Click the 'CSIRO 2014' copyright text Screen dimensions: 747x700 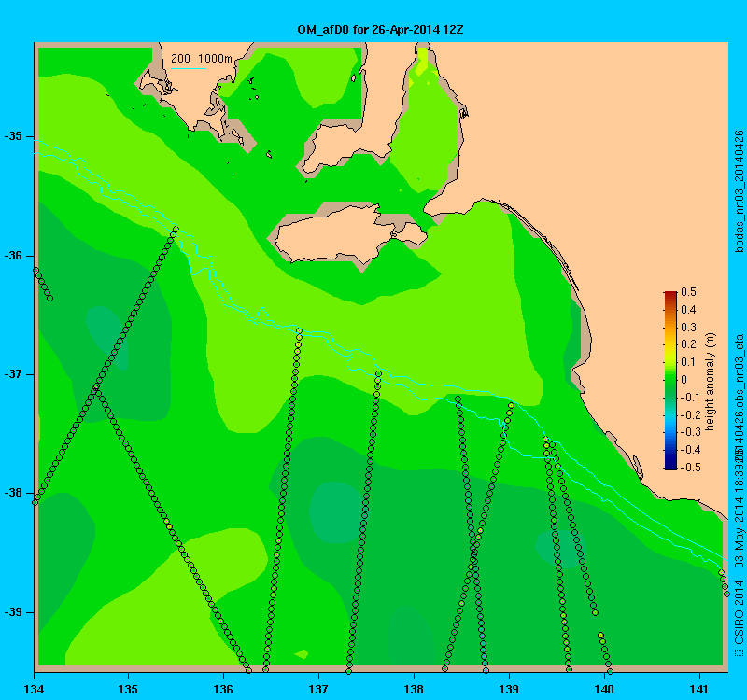pos(739,611)
